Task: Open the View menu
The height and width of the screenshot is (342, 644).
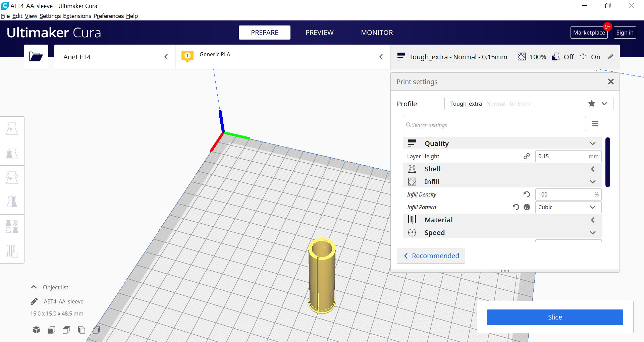Action: click(31, 16)
